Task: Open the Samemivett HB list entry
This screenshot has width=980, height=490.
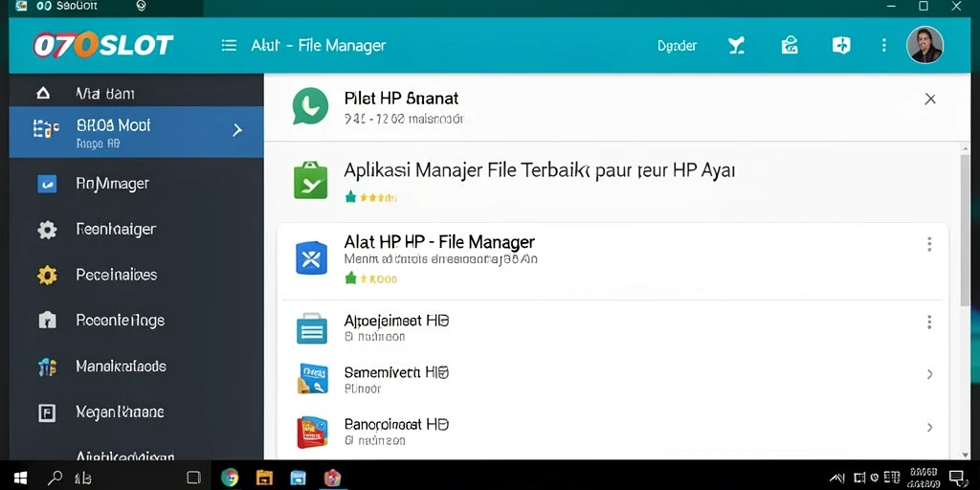Action: [612, 379]
